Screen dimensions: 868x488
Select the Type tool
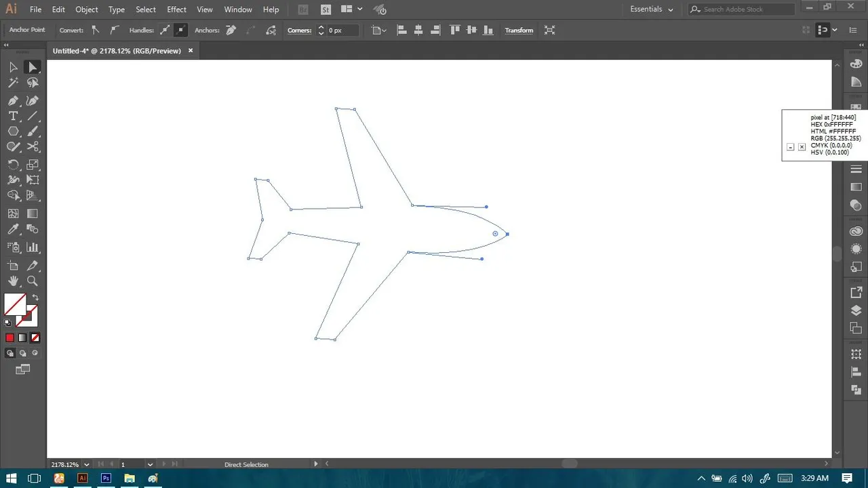click(x=13, y=117)
